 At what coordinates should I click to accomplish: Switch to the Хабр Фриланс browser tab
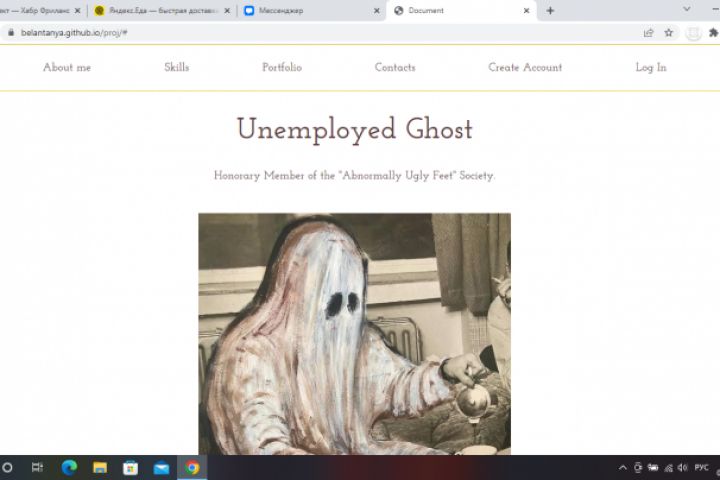[x=39, y=11]
